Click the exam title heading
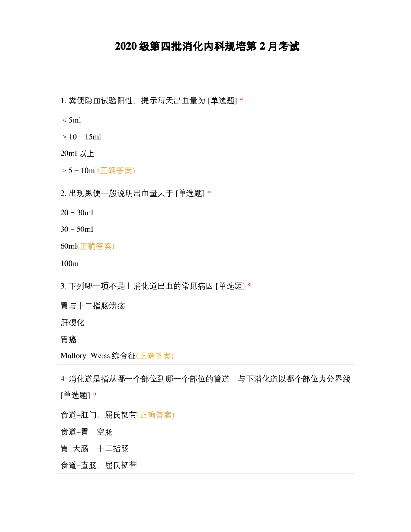 click(x=207, y=47)
